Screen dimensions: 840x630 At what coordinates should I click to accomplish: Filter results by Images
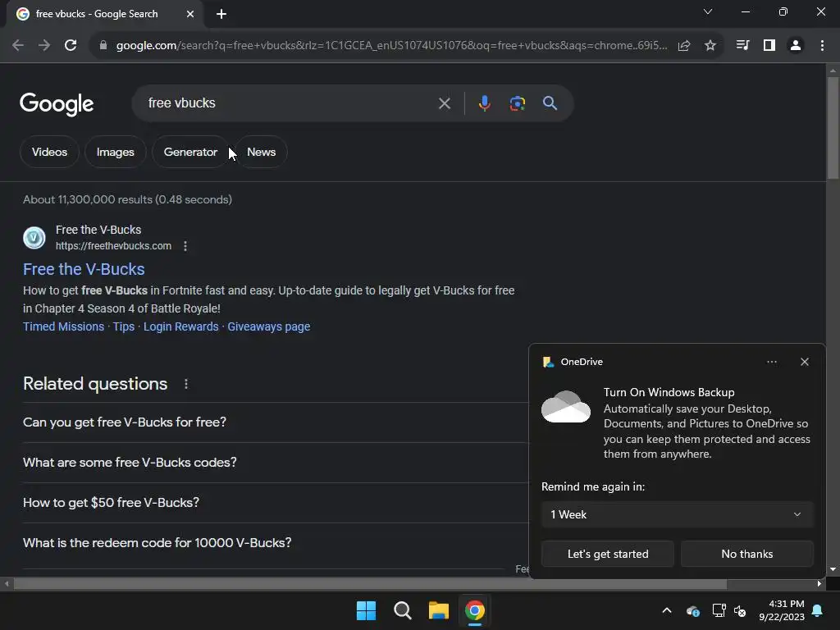[x=115, y=152]
